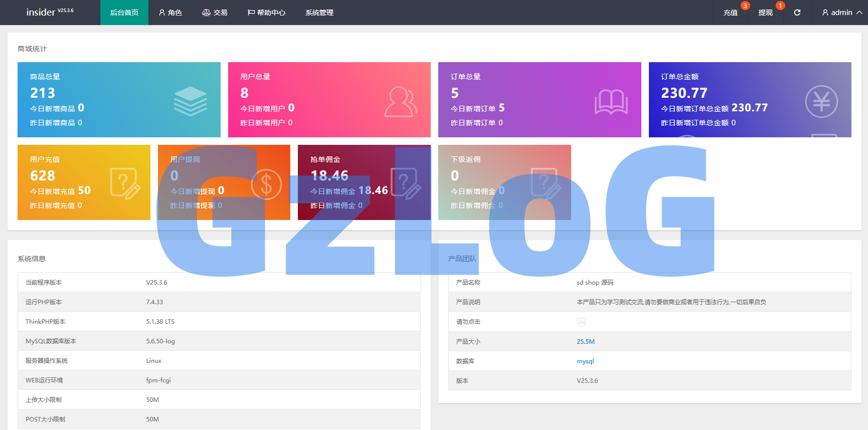Open the 交易 navigation menu
The image size is (868, 430).
(215, 13)
